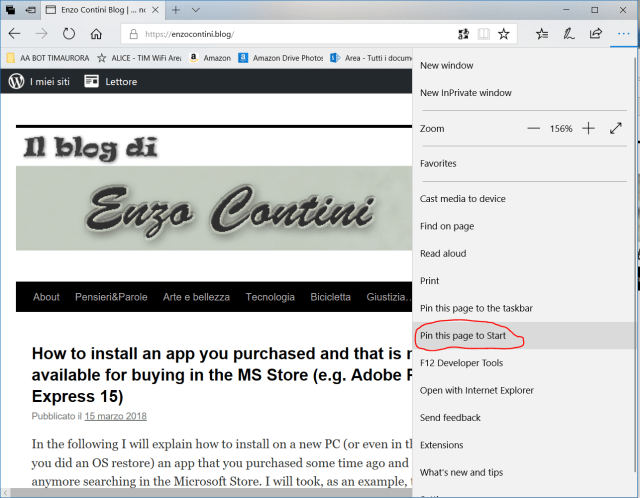Increase zoom with the plus button
Image resolution: width=640 pixels, height=498 pixels.
coord(588,129)
